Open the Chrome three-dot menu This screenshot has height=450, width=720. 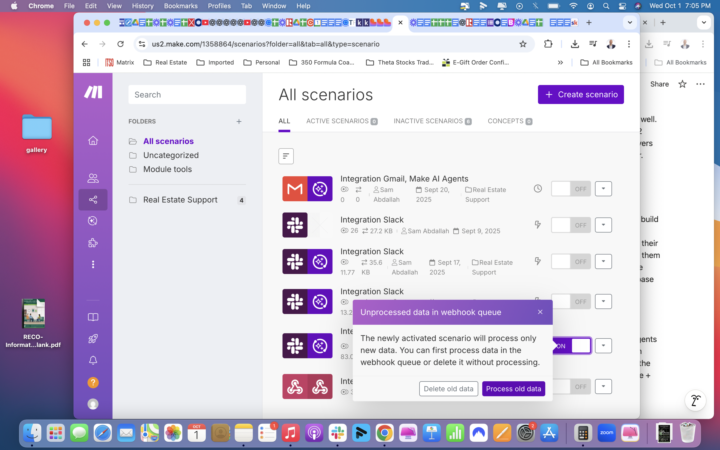pyautogui.click(x=629, y=44)
